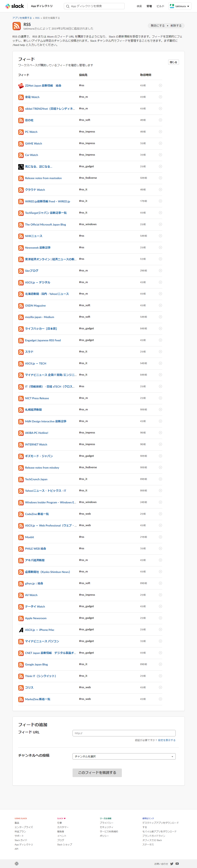This screenshot has height=868, width=197.
Task: Remove the Google Japan Blog feed
Action: [x=160, y=664]
